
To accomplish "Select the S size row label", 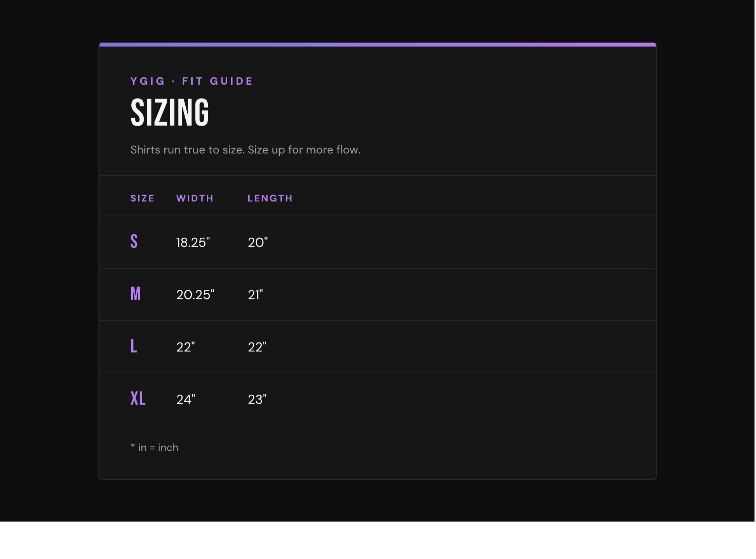I will (134, 242).
